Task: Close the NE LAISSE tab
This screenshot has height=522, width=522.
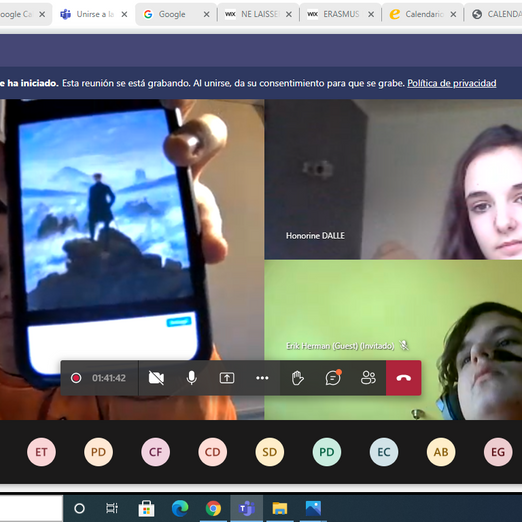Action: (x=289, y=14)
